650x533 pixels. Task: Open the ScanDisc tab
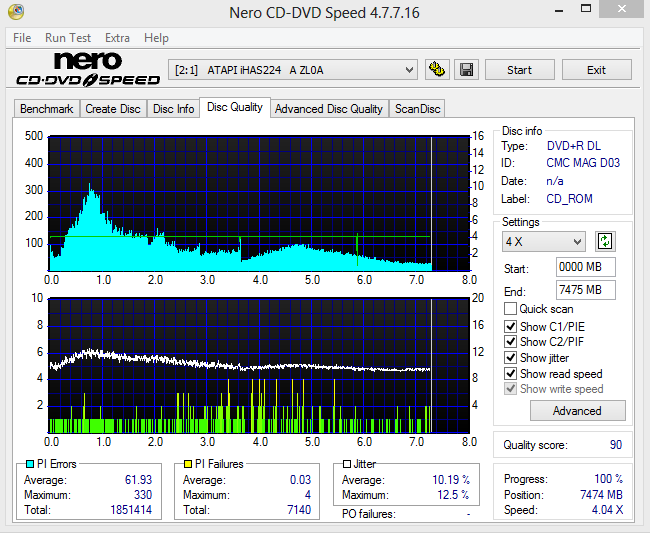417,109
